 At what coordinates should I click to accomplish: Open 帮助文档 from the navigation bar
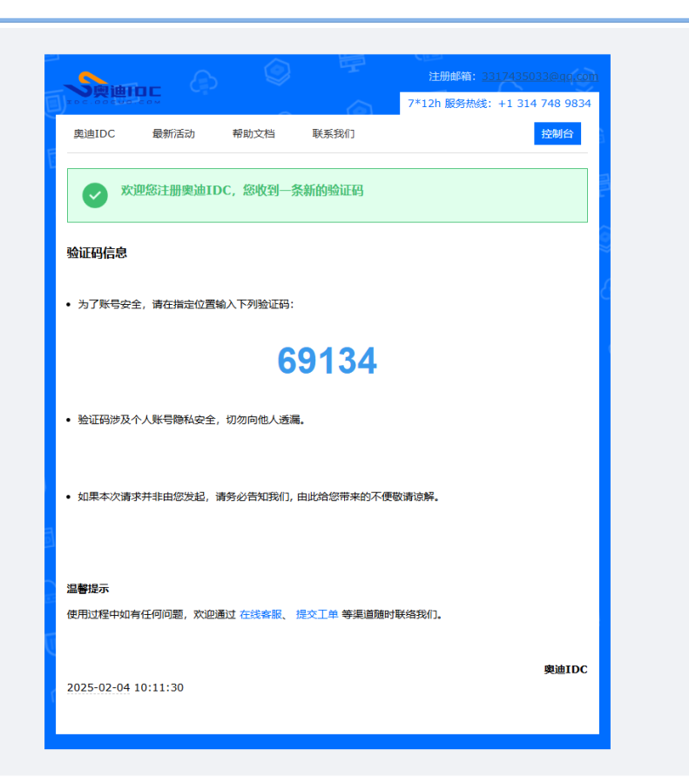[253, 134]
